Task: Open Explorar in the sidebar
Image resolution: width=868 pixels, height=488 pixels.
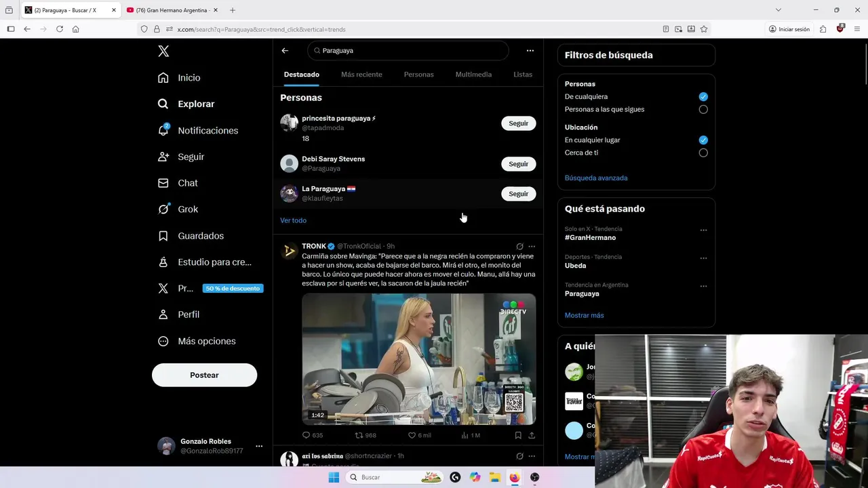Action: (186, 104)
